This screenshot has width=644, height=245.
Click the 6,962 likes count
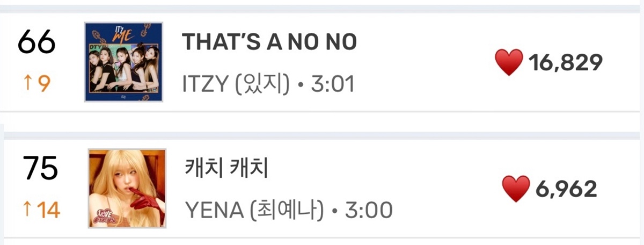pos(566,190)
